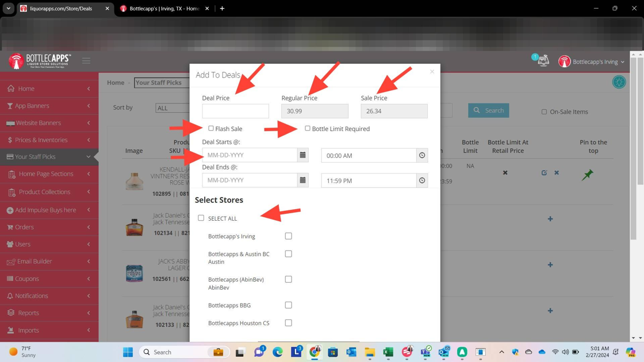Open the Email Builder menu item
Viewport: 644px width, 362px height.
point(49,261)
